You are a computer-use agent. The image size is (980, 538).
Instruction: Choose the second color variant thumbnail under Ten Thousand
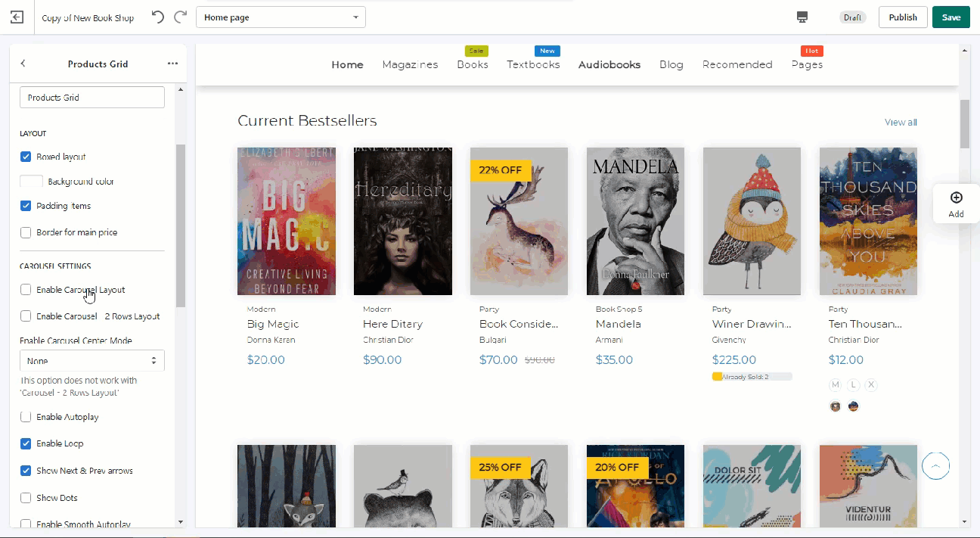point(853,406)
